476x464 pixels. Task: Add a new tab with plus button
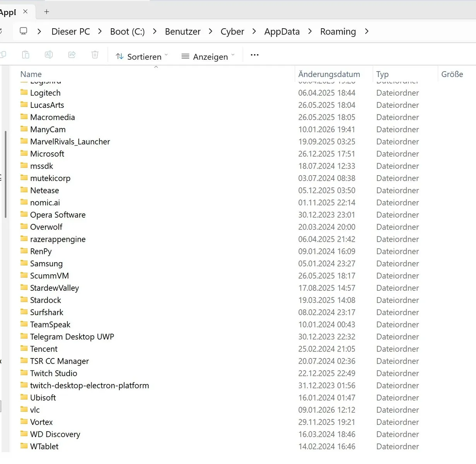46,12
